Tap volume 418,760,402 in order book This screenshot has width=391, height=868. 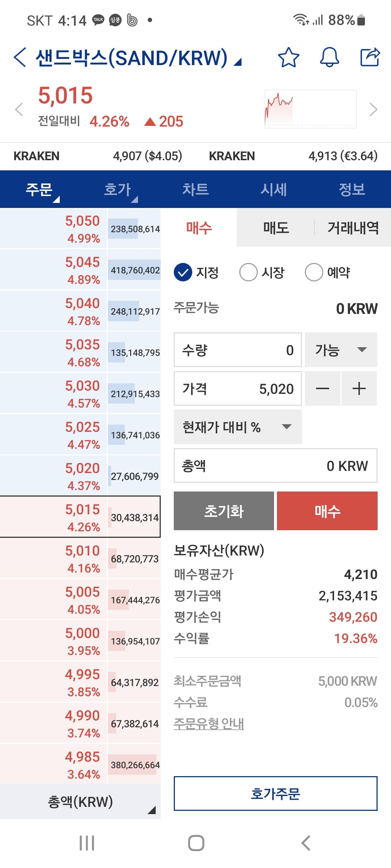(135, 270)
